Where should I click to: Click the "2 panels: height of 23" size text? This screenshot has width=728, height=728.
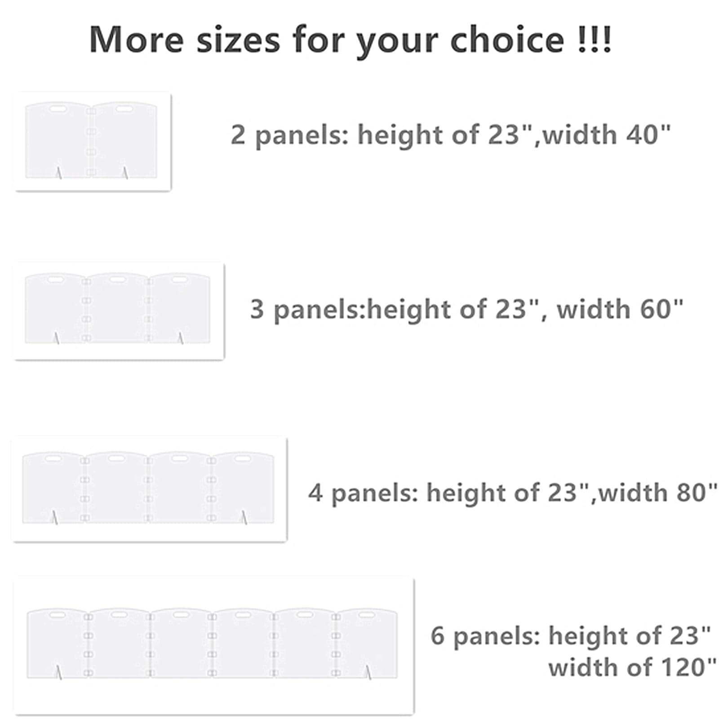point(450,134)
